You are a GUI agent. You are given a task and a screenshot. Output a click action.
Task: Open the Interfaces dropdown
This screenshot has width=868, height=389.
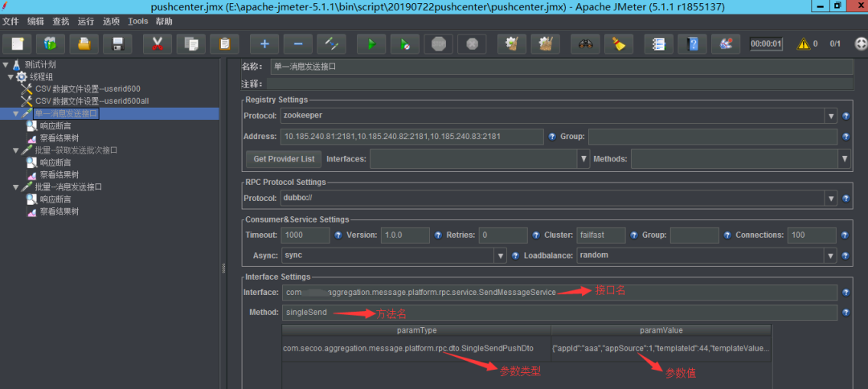point(583,159)
